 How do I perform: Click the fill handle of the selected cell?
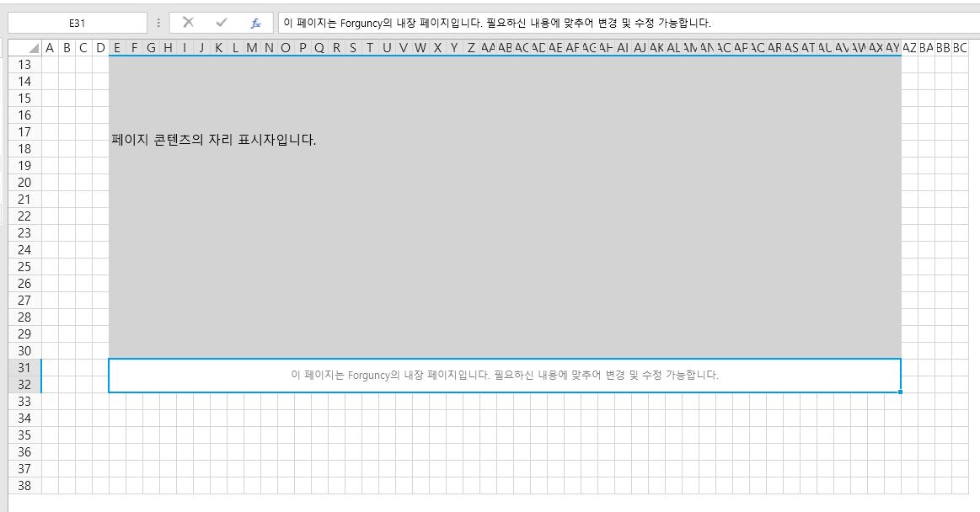(x=901, y=392)
